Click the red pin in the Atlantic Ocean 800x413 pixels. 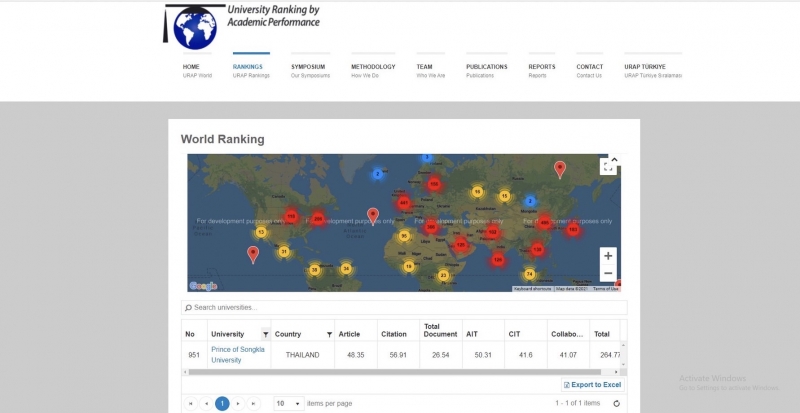pos(373,216)
